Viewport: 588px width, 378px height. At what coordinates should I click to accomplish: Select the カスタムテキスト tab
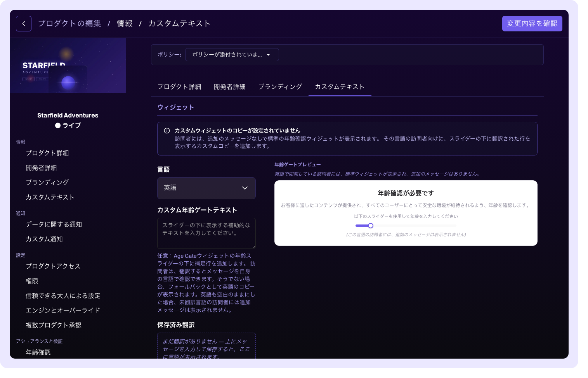coord(340,87)
